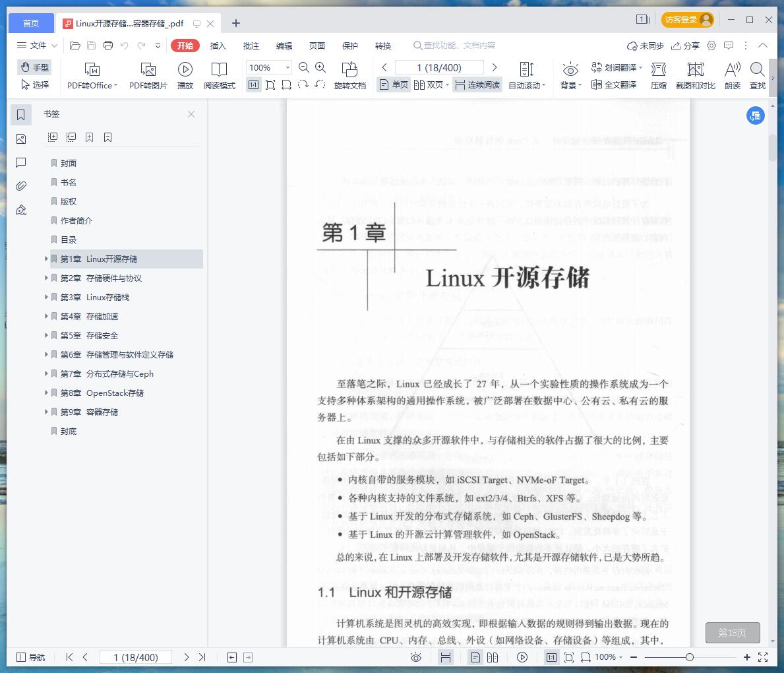Open the signature panel in sidebar
Viewport: 784px width, 673px height.
(x=21, y=210)
